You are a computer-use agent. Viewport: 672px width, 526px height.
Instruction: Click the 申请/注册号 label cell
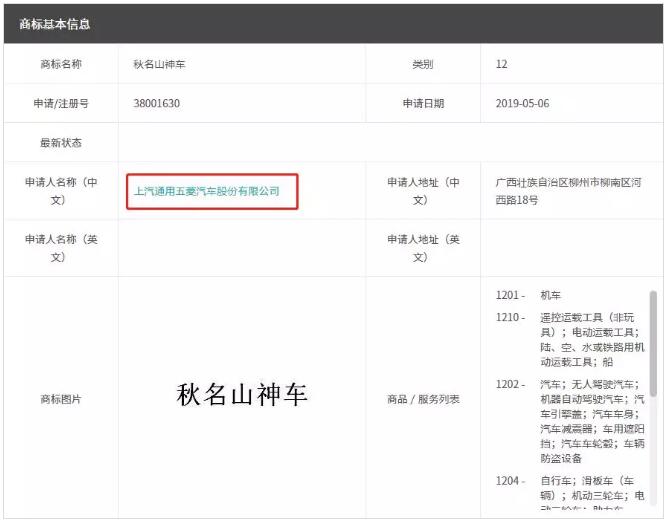61,103
